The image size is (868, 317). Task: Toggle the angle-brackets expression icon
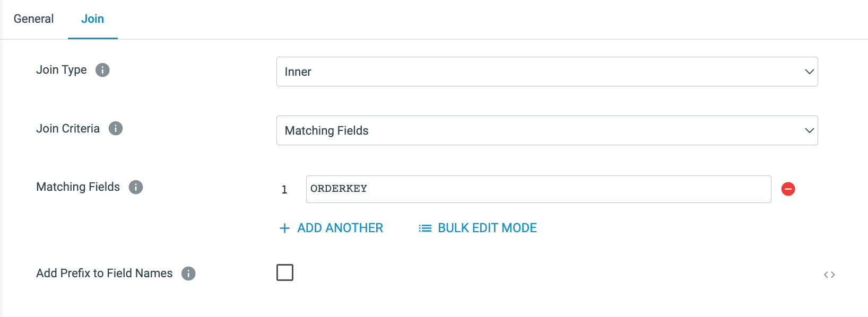tap(829, 275)
